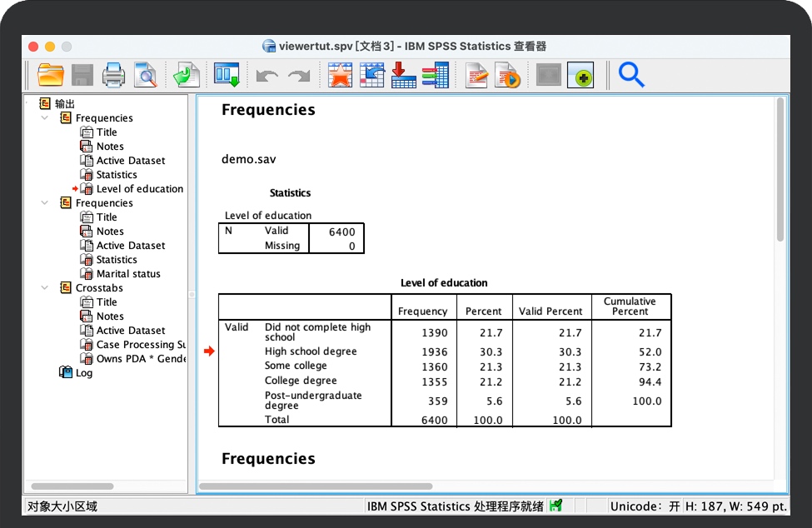Collapse the Crosstabs outline node
This screenshot has height=528, width=812.
pos(45,288)
